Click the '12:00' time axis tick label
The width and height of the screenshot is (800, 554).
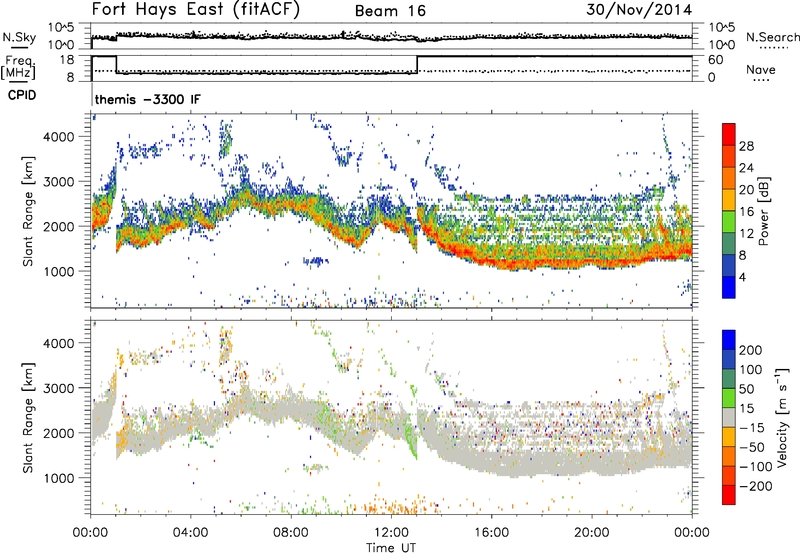(x=391, y=533)
